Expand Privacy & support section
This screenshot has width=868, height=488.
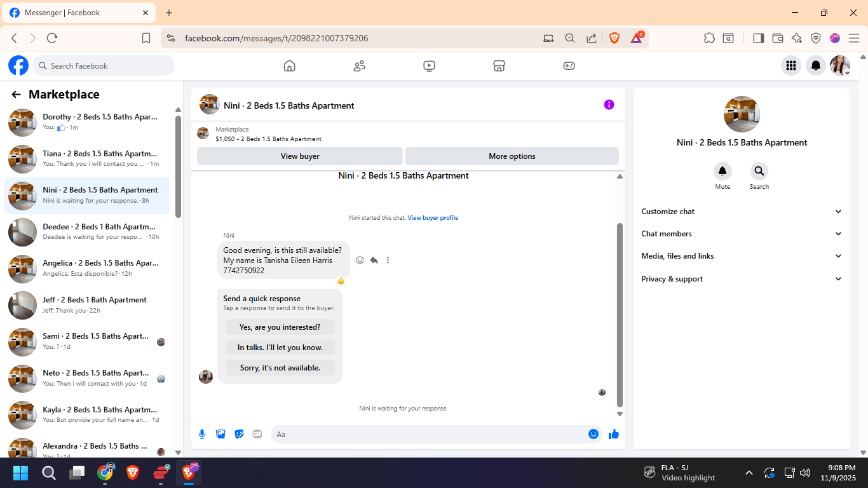(x=742, y=279)
